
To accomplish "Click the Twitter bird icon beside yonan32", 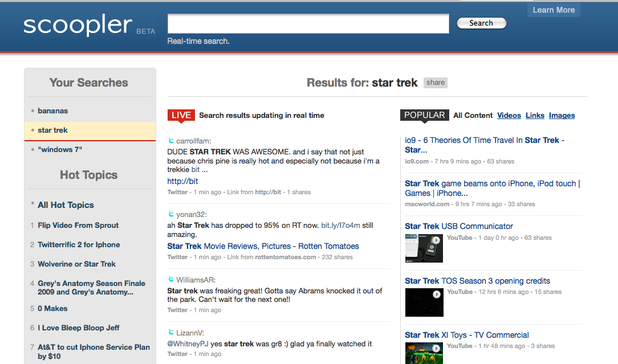I will click(x=170, y=214).
